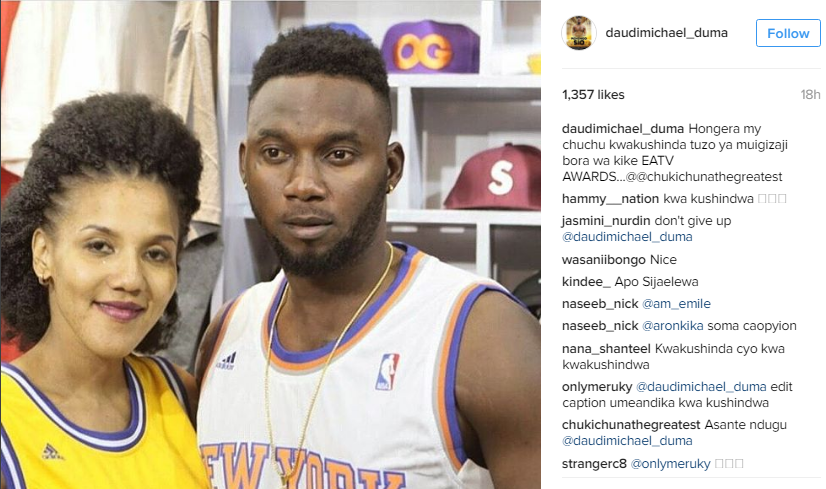Image resolution: width=826 pixels, height=489 pixels.
Task: Open the couple's photo
Action: coord(270,244)
